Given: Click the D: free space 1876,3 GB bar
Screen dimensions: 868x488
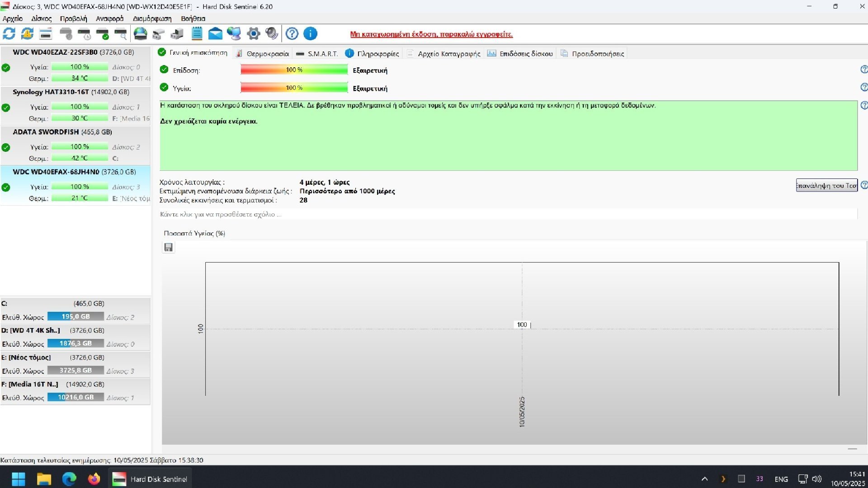Looking at the screenshot, I should coord(75,343).
